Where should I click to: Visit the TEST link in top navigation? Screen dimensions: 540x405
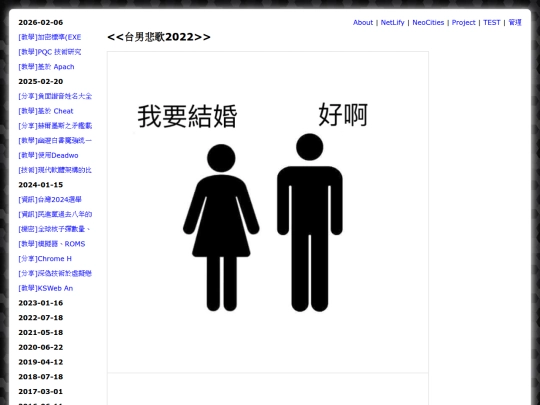click(x=491, y=22)
